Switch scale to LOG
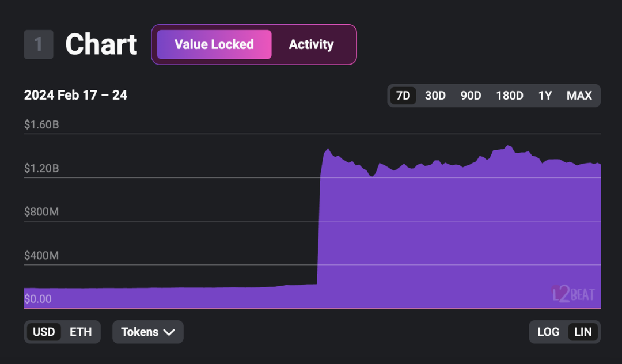Viewport: 622px width, 364px height. 548,332
